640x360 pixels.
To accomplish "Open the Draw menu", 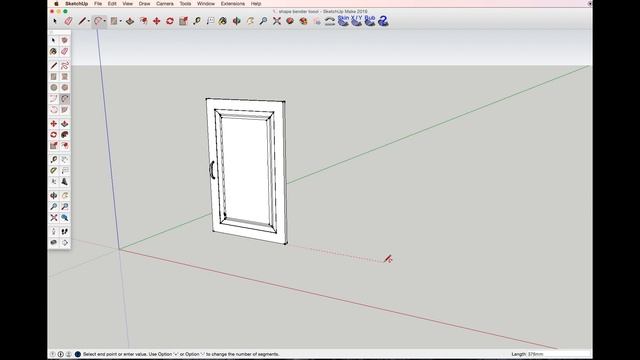I will [144, 3].
